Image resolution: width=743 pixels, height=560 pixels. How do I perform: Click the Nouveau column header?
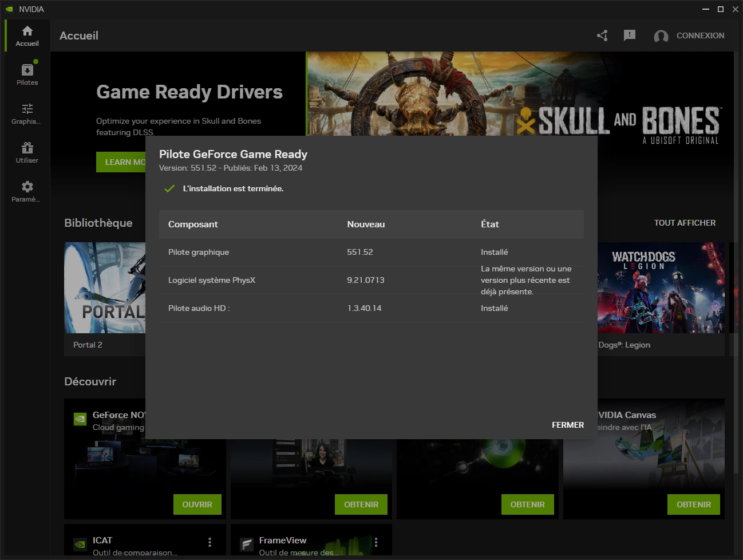click(x=366, y=224)
